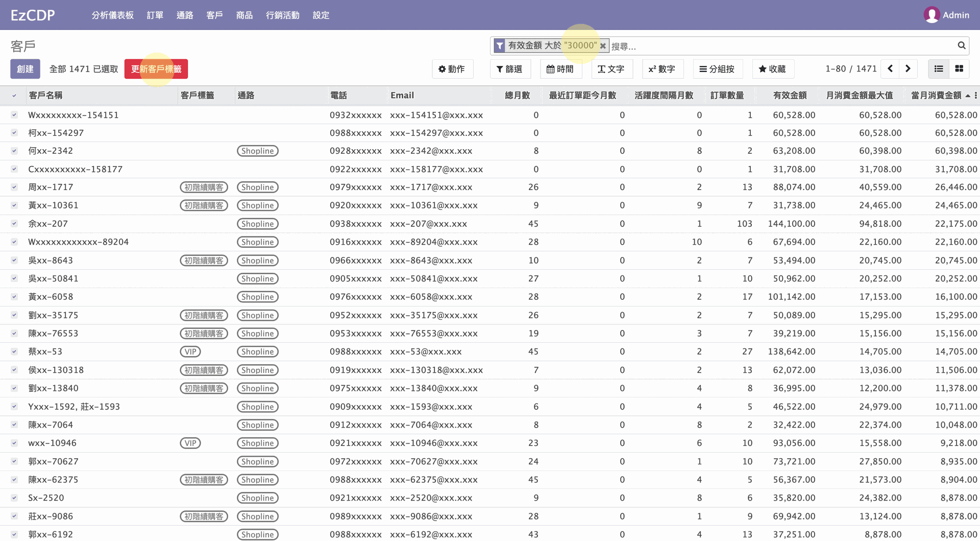Toggle checkbox for 蔡xx-53 row

14,351
